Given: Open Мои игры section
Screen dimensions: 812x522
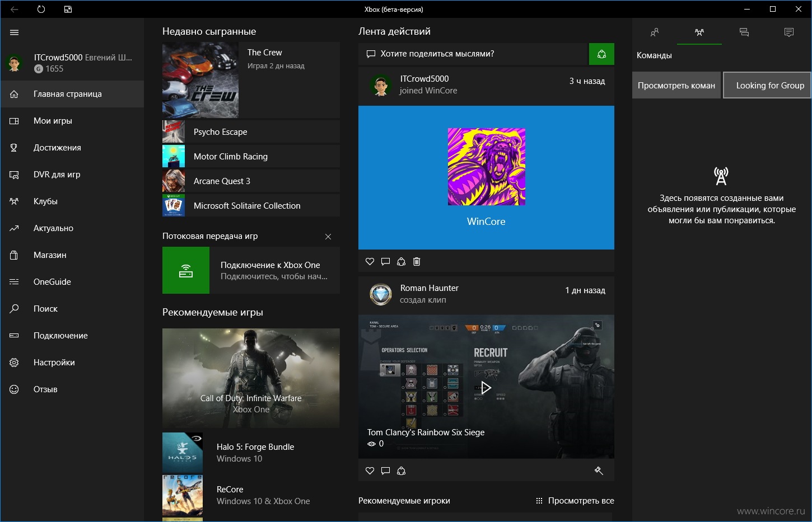Looking at the screenshot, I should click(x=72, y=121).
